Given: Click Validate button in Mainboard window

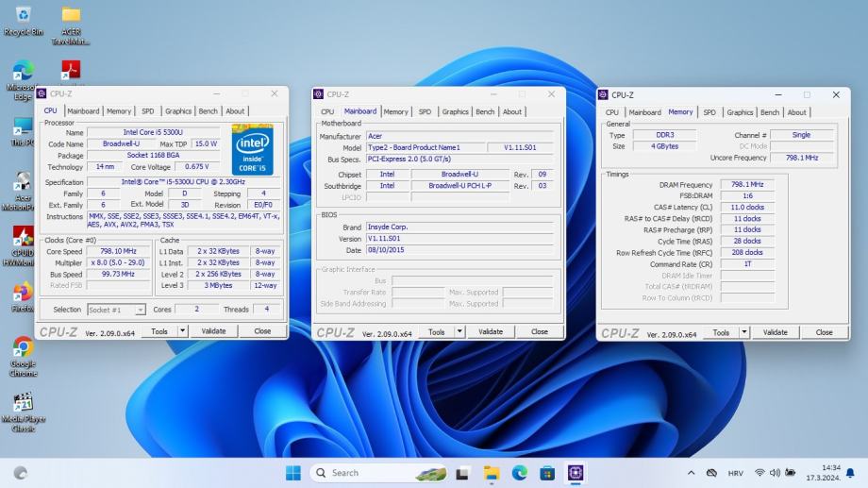Looking at the screenshot, I should point(491,331).
